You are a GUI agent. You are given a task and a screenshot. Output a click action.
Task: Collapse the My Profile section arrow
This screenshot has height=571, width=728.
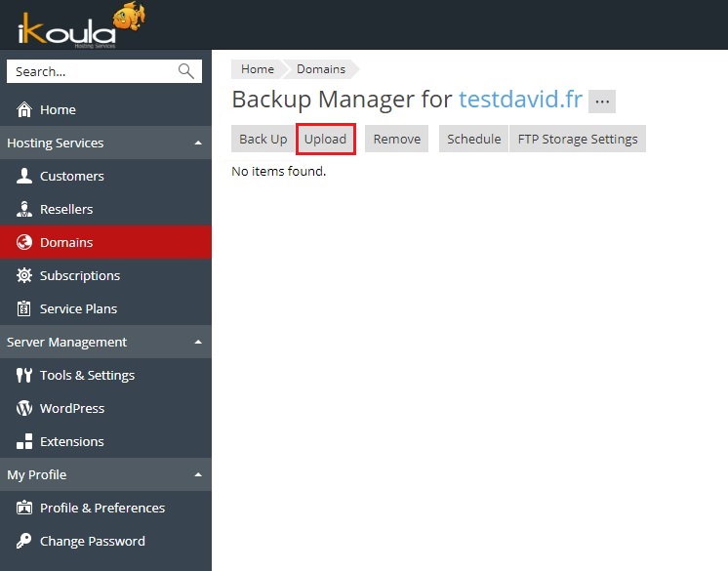pos(198,475)
